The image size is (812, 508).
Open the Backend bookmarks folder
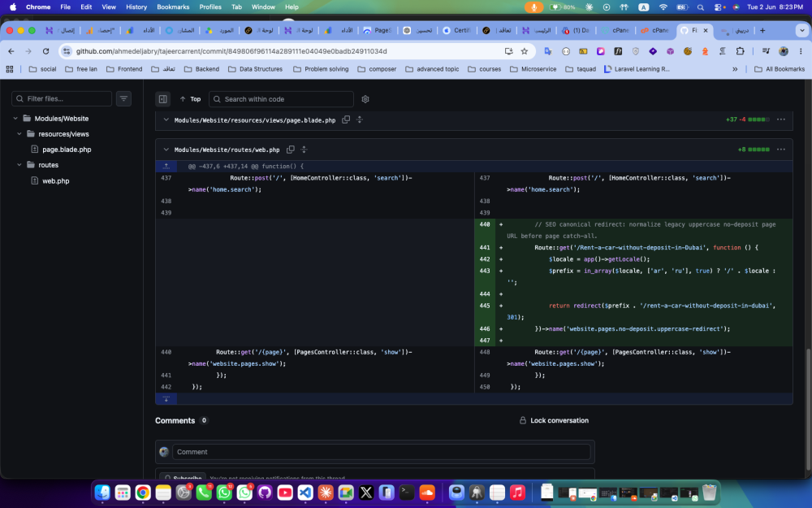point(201,69)
